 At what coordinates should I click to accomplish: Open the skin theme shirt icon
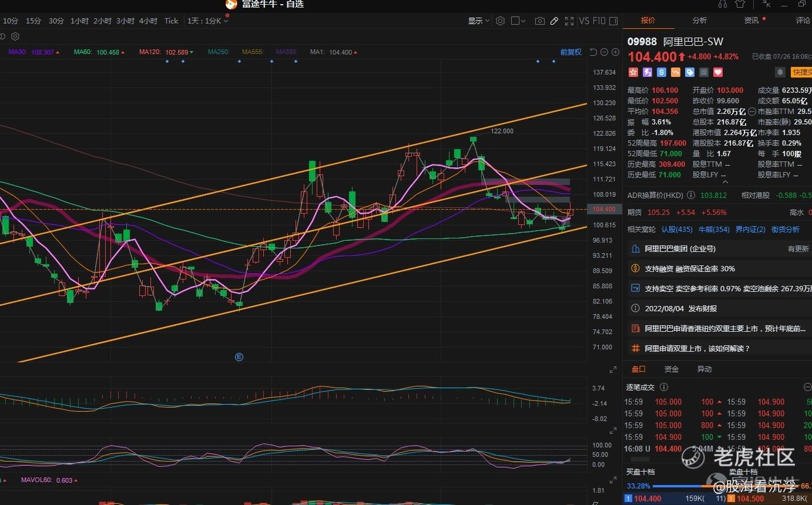pyautogui.click(x=740, y=4)
